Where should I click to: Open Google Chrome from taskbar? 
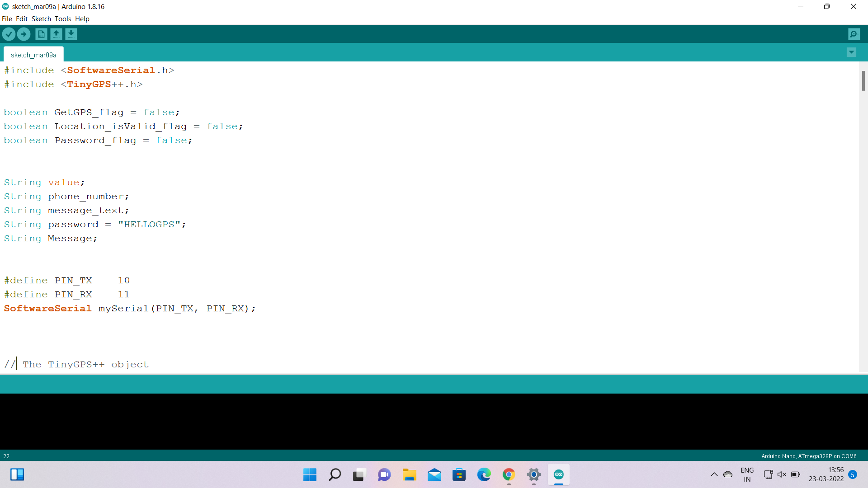pos(509,475)
